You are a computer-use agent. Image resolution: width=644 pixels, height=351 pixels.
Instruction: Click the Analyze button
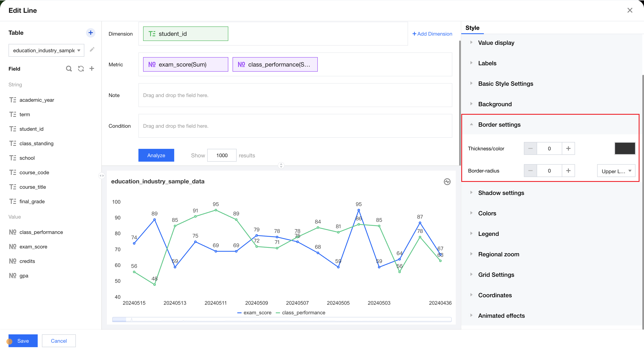click(156, 155)
